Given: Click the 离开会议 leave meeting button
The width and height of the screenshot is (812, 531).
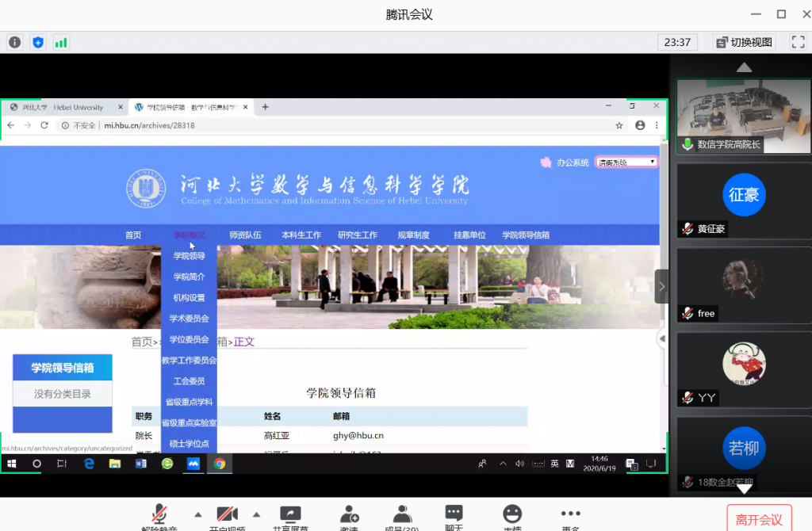Looking at the screenshot, I should click(x=759, y=518).
